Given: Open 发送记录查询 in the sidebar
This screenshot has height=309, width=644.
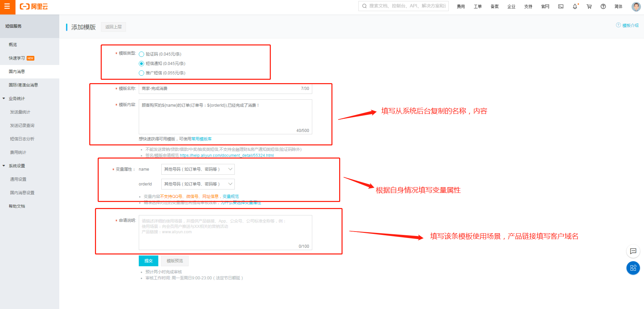Looking at the screenshot, I should 22,126.
